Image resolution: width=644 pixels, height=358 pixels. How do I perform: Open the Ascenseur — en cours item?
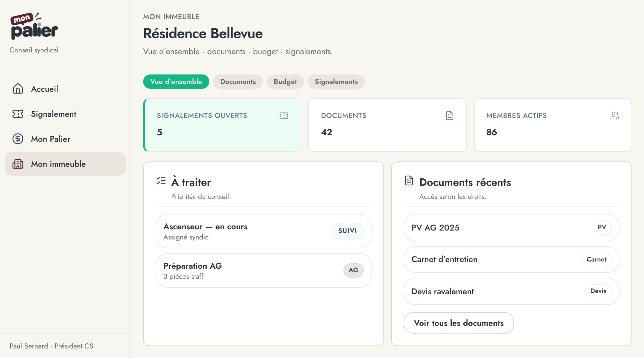[x=264, y=231]
